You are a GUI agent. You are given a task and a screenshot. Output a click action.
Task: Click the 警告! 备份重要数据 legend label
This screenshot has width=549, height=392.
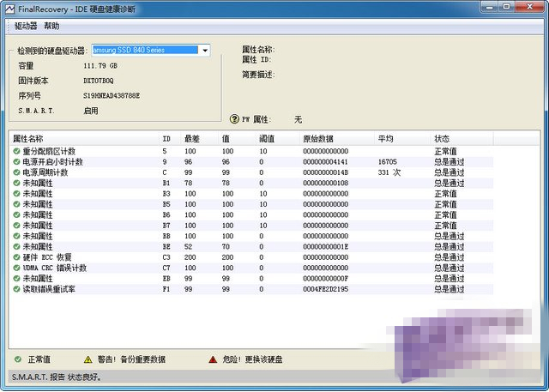(131, 359)
